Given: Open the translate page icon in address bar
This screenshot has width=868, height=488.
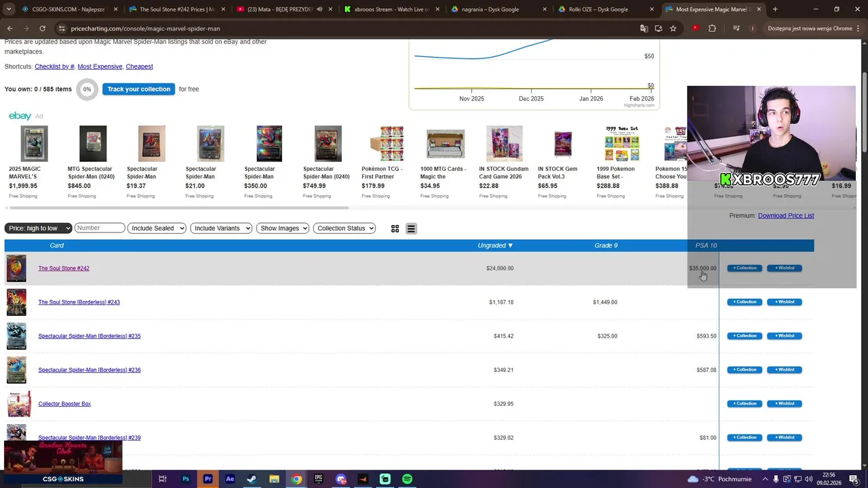Looking at the screenshot, I should [644, 28].
